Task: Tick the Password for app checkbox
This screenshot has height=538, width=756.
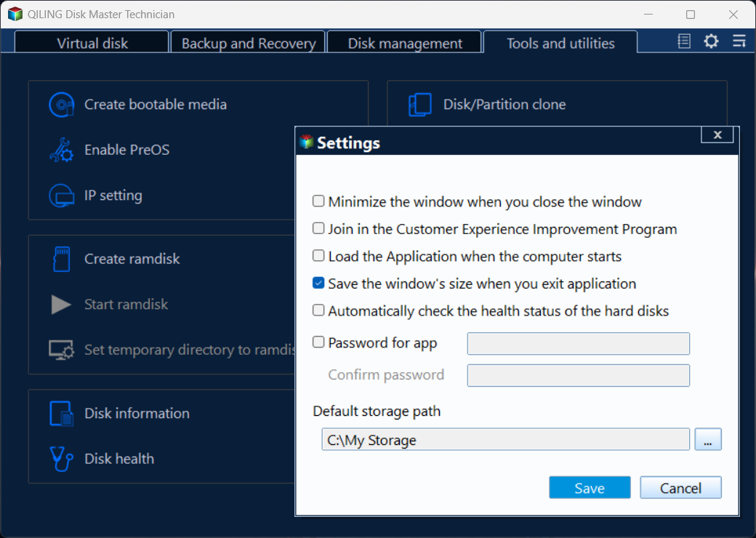Action: (318, 342)
